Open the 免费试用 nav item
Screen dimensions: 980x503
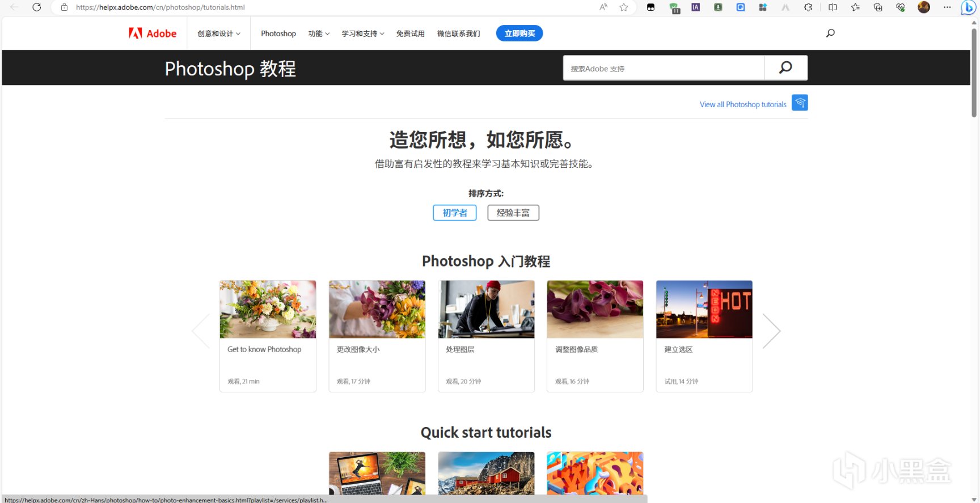[x=411, y=33]
